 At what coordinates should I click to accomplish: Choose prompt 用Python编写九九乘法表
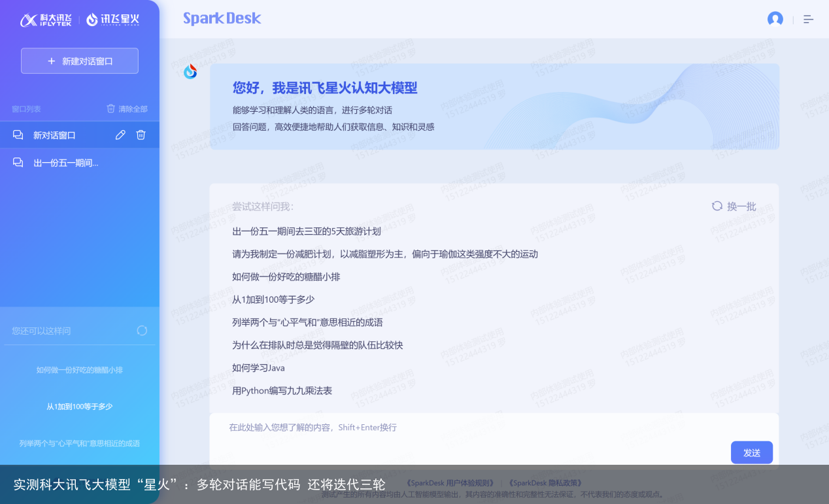(282, 391)
